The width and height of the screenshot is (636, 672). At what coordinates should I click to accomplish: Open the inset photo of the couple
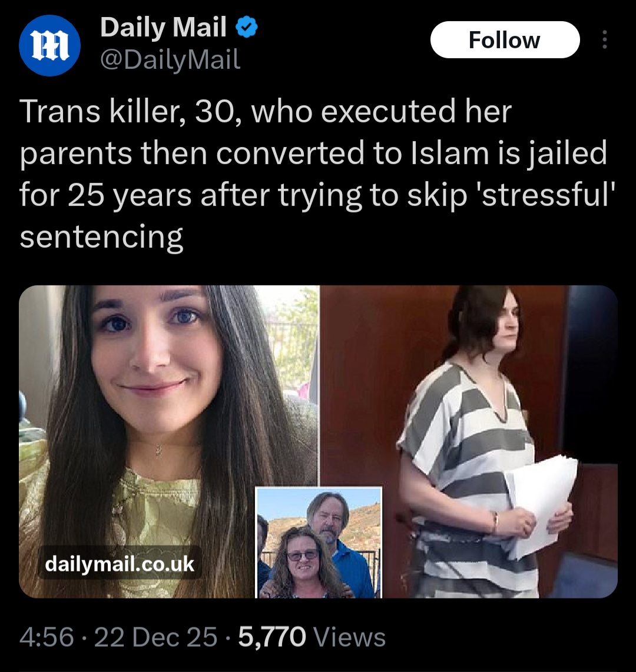tap(319, 542)
